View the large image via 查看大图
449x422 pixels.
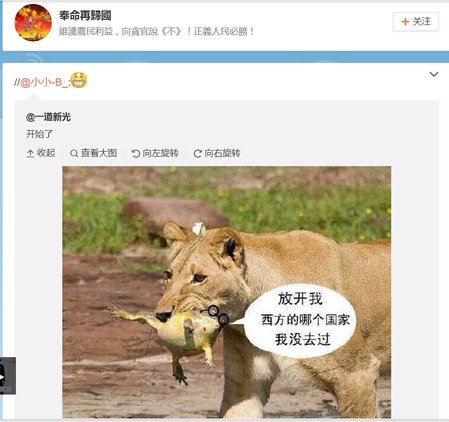click(93, 153)
